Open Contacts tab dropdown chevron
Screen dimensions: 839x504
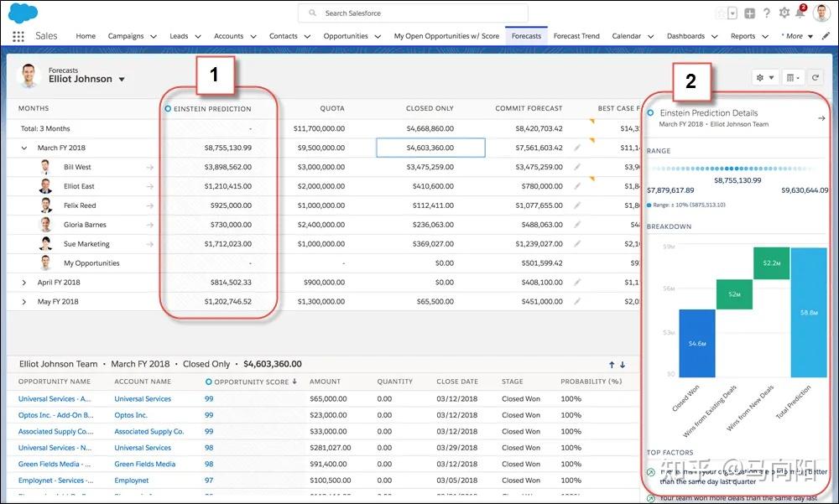307,36
